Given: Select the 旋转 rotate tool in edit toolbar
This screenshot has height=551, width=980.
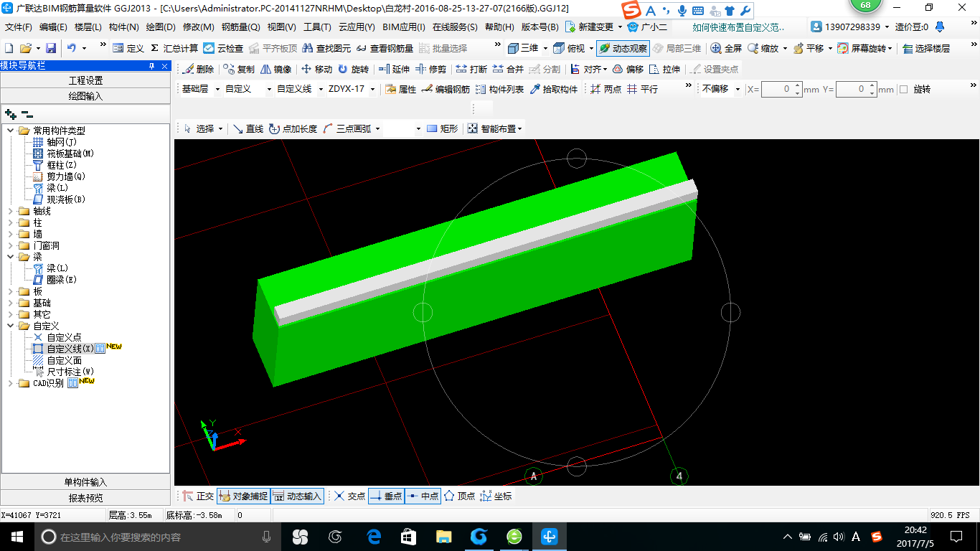Looking at the screenshot, I should [353, 70].
